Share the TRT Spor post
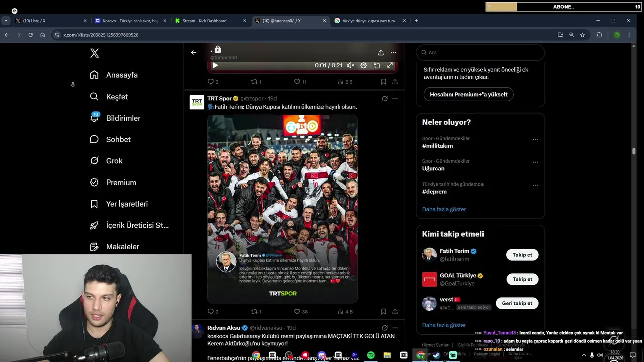Screen dimensions: 644x362 pos(395,312)
